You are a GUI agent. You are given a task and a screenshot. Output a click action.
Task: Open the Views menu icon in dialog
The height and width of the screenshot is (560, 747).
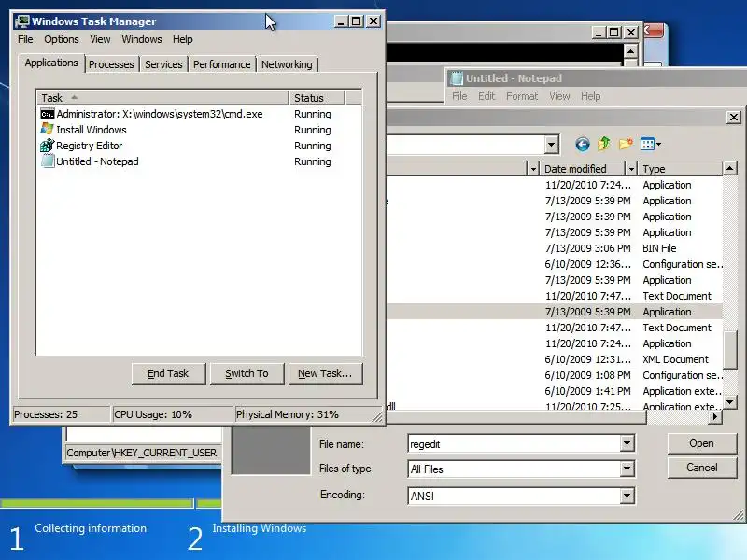(650, 144)
